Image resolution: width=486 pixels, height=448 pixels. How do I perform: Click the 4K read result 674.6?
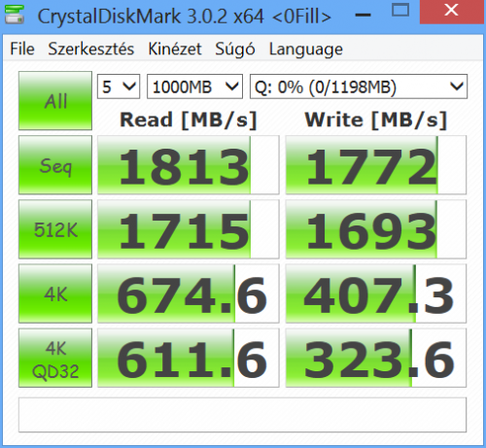click(189, 293)
